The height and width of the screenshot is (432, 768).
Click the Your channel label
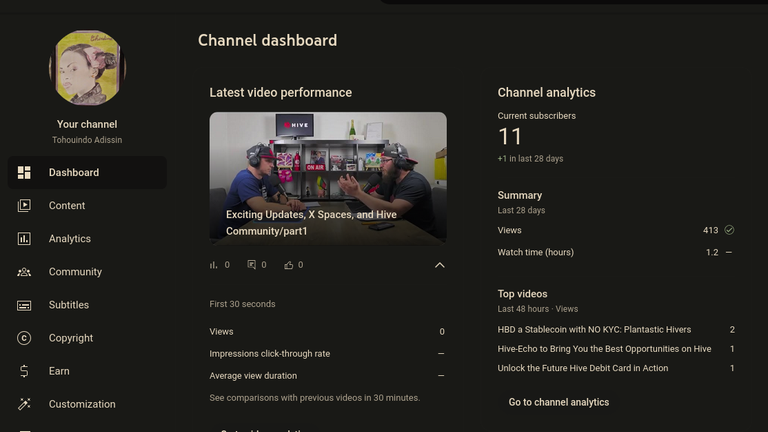click(x=87, y=124)
